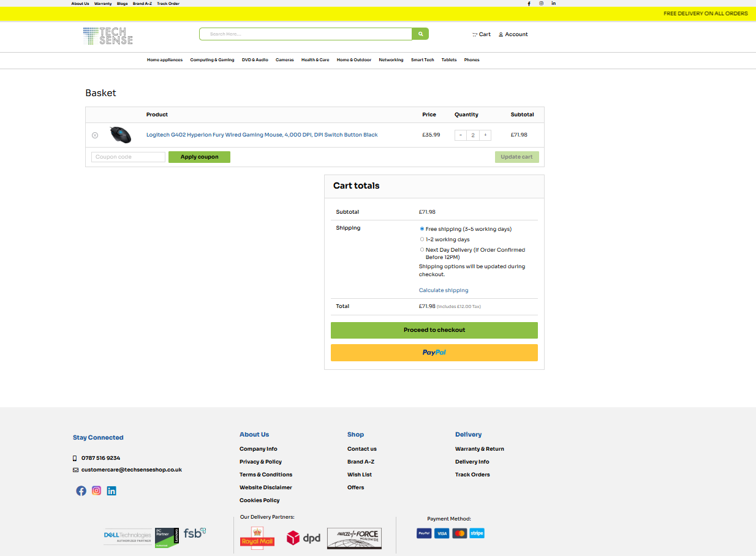Click footer Instagram icon
Image resolution: width=756 pixels, height=556 pixels.
[x=96, y=490]
